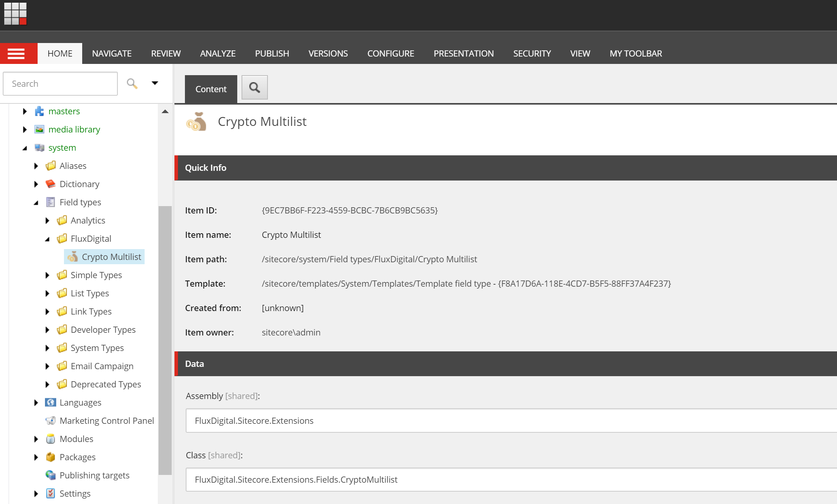Click the FluxDigital folder icon

click(62, 239)
